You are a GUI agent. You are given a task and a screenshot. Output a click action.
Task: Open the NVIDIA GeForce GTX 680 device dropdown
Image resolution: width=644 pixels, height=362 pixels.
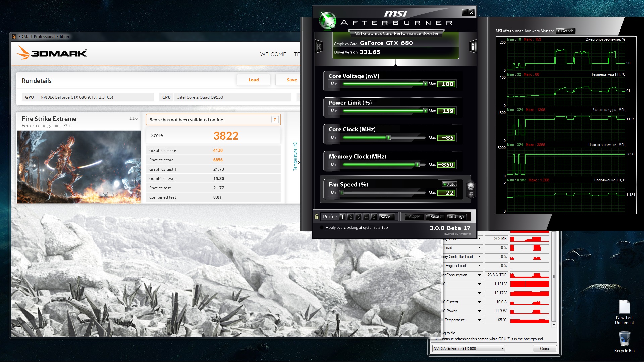pos(469,349)
